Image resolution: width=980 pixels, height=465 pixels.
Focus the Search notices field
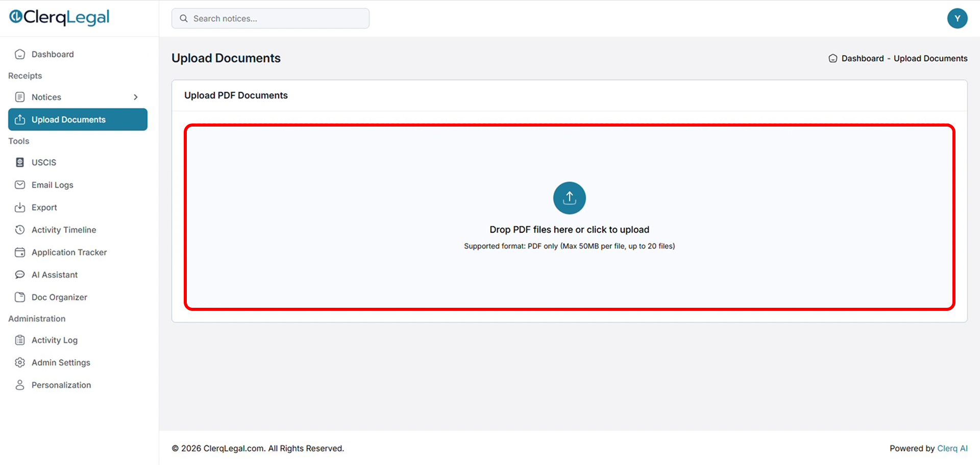tap(271, 18)
